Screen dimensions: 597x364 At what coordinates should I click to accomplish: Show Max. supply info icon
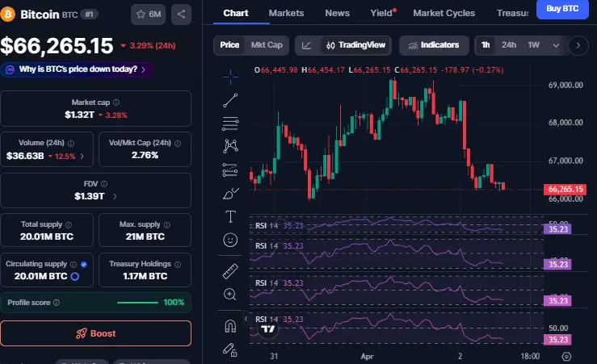(x=166, y=224)
